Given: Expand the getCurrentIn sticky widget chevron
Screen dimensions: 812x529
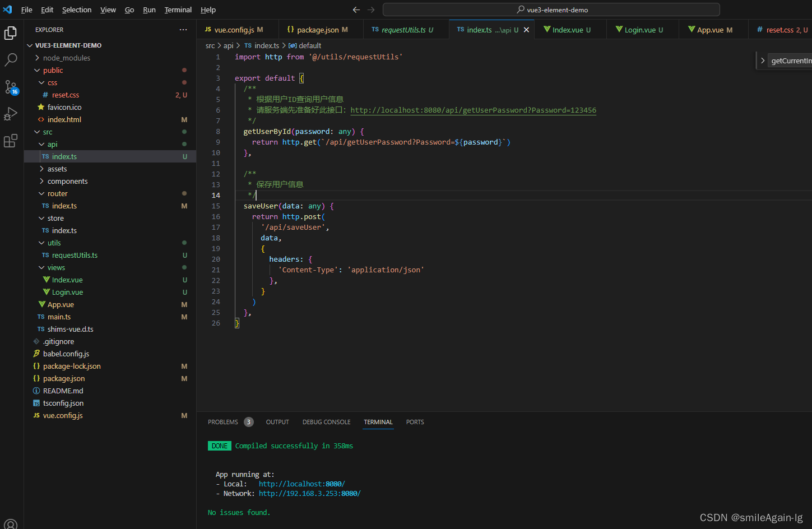Looking at the screenshot, I should coord(763,61).
